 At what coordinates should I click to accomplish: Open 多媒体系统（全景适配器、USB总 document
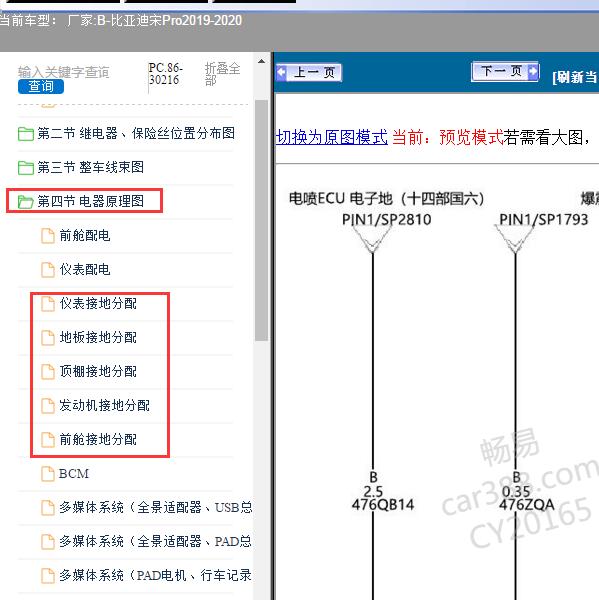pos(156,508)
